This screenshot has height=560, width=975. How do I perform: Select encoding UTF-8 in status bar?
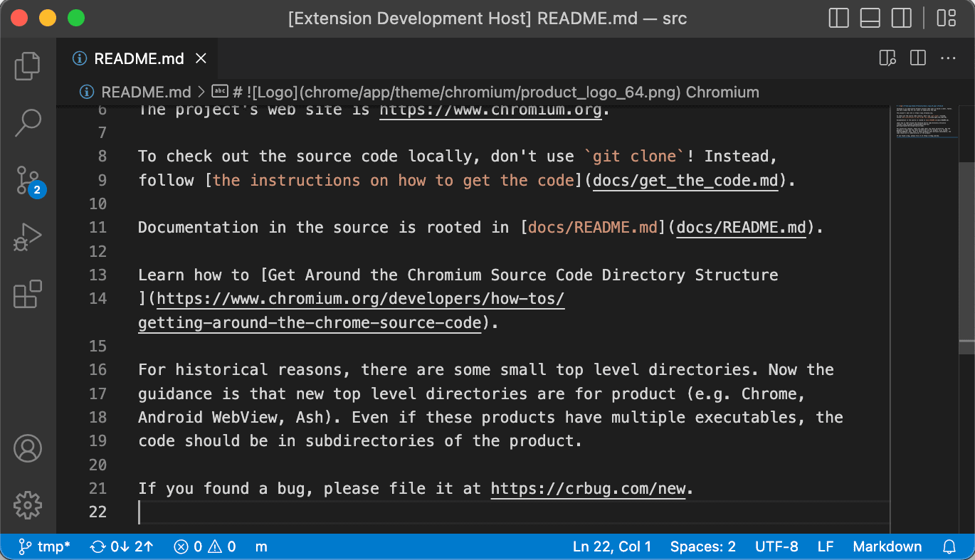[x=776, y=546]
